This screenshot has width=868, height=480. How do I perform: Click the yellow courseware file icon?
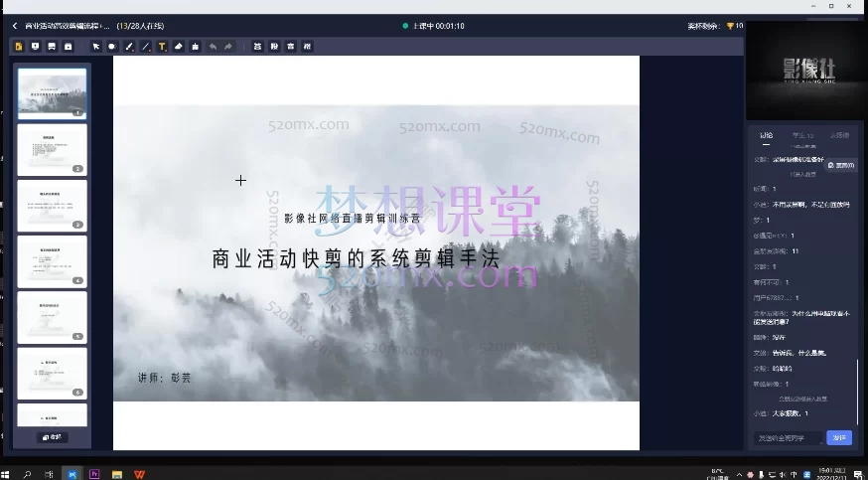pyautogui.click(x=19, y=47)
